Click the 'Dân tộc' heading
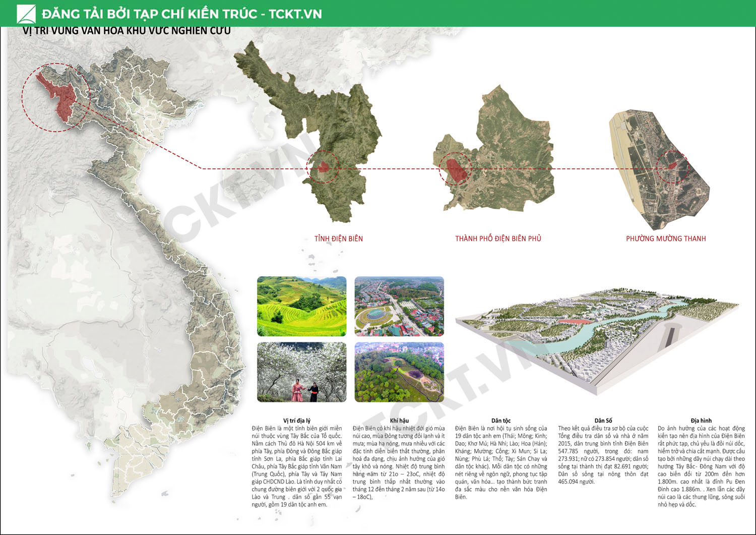Screen dimensions: 756x535 click(501, 421)
